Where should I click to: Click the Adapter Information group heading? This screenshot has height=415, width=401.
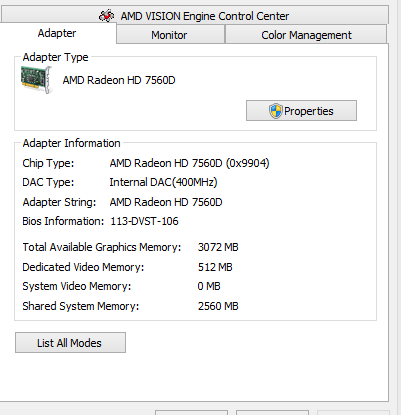point(71,143)
